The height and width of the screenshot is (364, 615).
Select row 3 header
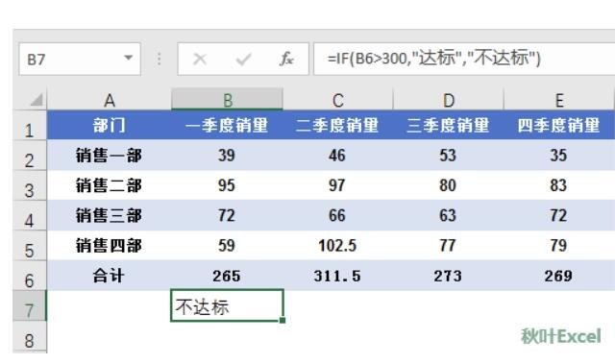click(x=30, y=185)
